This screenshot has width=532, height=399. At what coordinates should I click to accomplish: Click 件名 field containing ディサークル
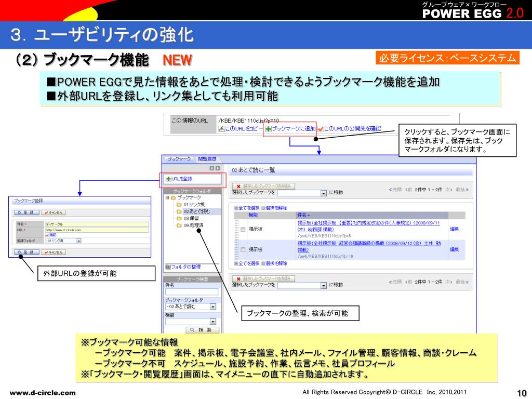[x=97, y=224]
